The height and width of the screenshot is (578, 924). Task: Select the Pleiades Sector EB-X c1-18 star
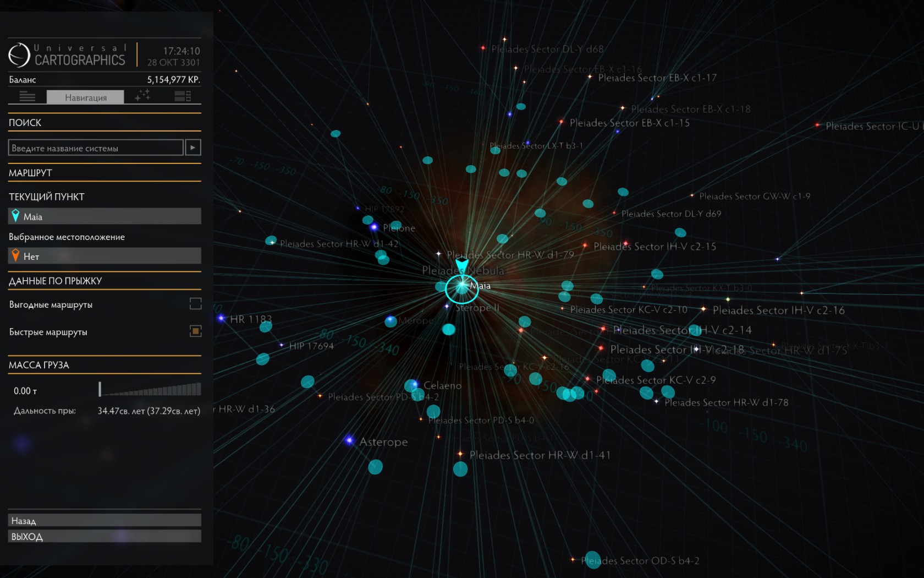click(x=623, y=108)
